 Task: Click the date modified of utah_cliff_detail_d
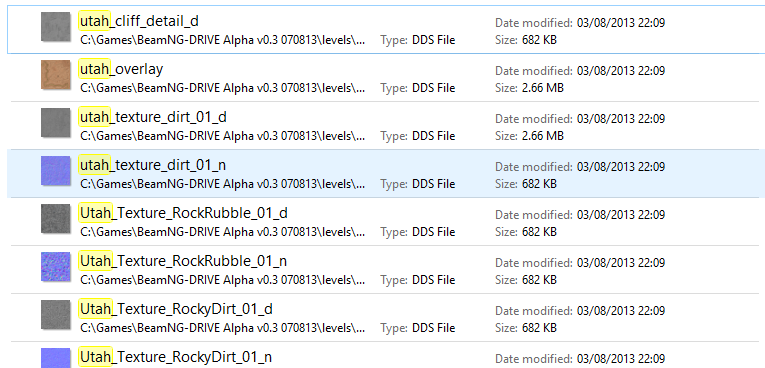(x=621, y=22)
